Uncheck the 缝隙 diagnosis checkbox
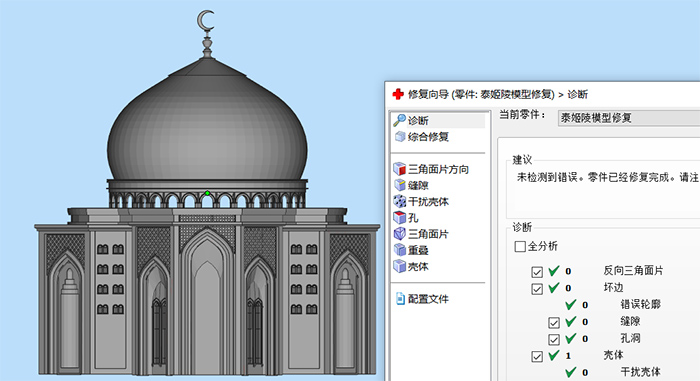The height and width of the screenshot is (381, 700). point(554,322)
